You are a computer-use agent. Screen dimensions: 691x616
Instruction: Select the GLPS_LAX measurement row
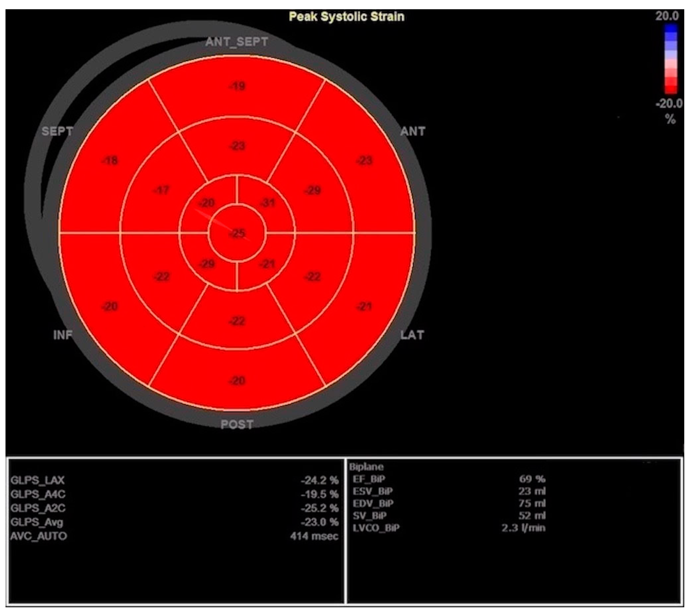point(174,480)
